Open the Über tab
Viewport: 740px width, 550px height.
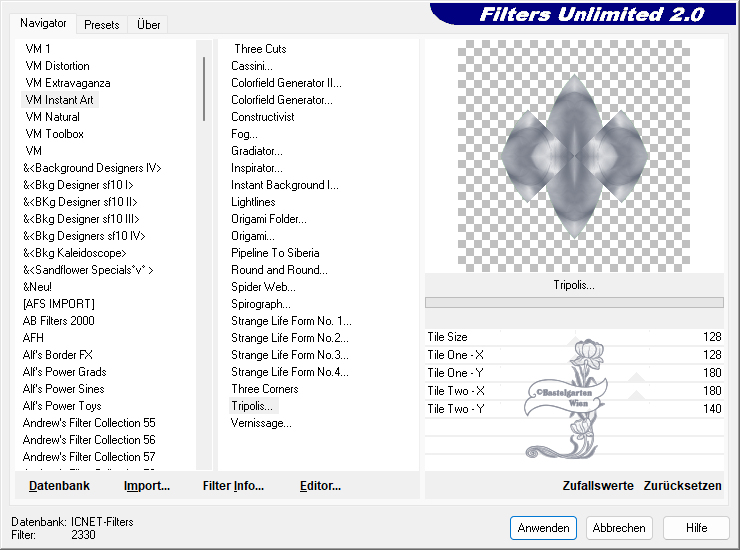click(148, 24)
